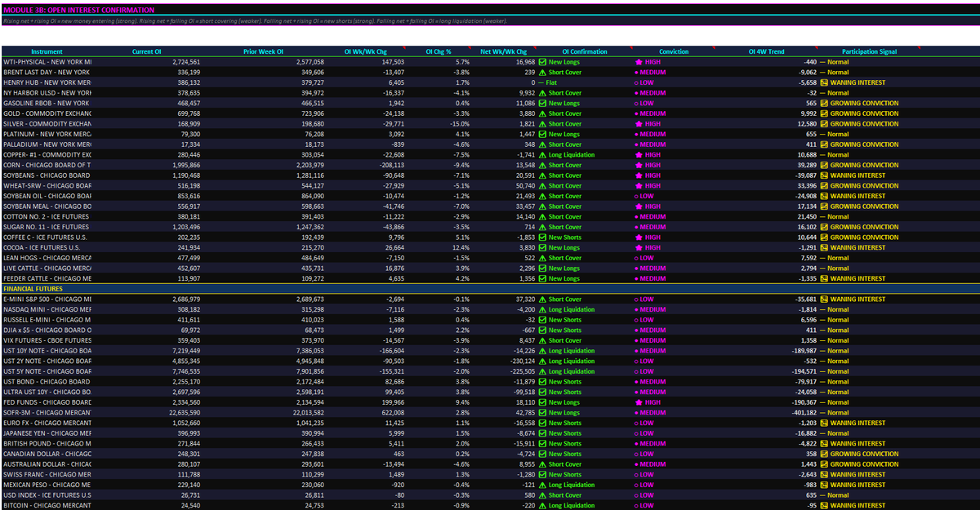Click the GOLD - COMMODITY EXCHANGE instrument cell
Image resolution: width=980 pixels, height=510 pixels.
point(47,113)
